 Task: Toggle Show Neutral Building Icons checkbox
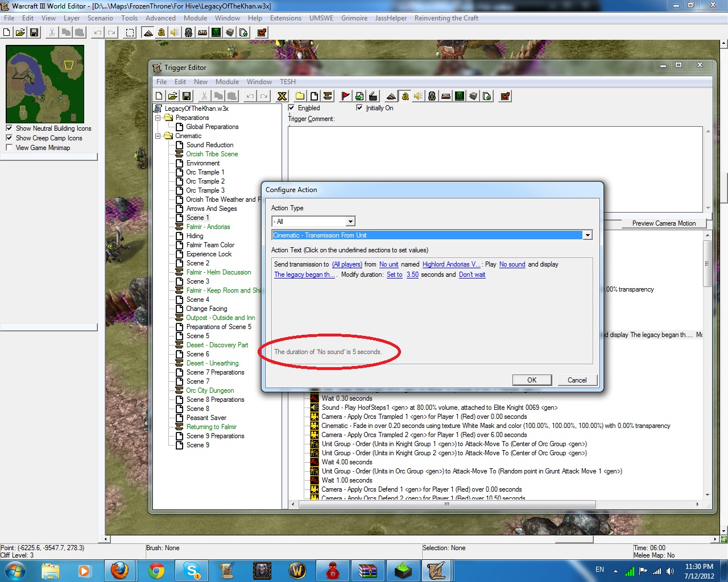[9, 128]
